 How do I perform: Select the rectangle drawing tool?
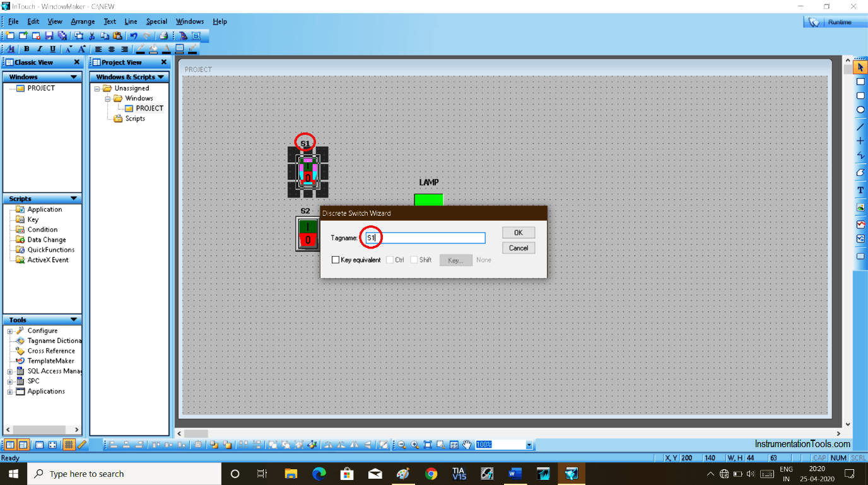[x=860, y=81]
